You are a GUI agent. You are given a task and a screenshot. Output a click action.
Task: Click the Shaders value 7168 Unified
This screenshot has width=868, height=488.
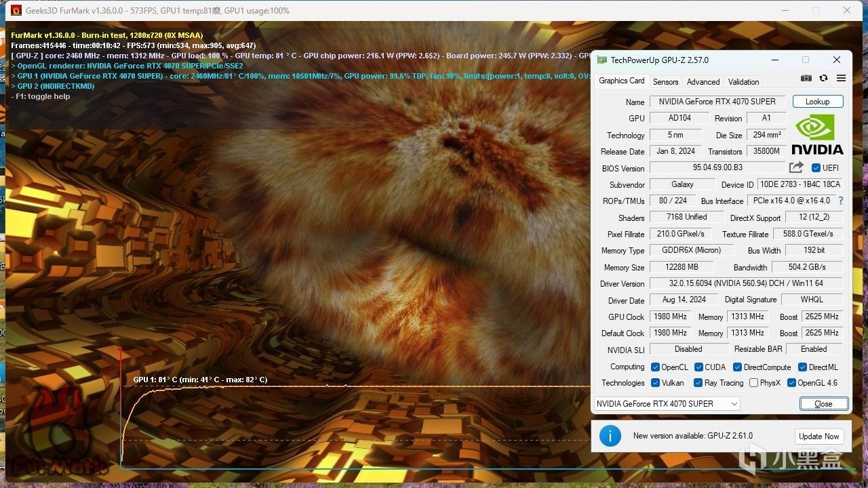coord(686,217)
